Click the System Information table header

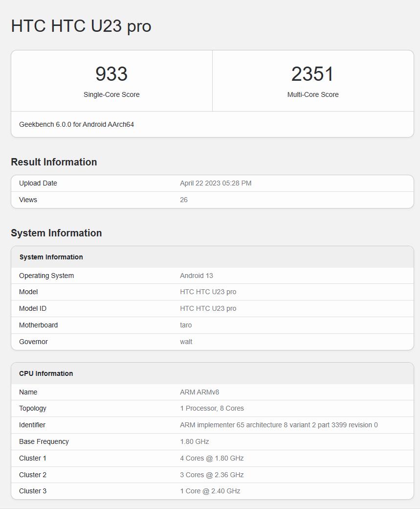(x=51, y=257)
